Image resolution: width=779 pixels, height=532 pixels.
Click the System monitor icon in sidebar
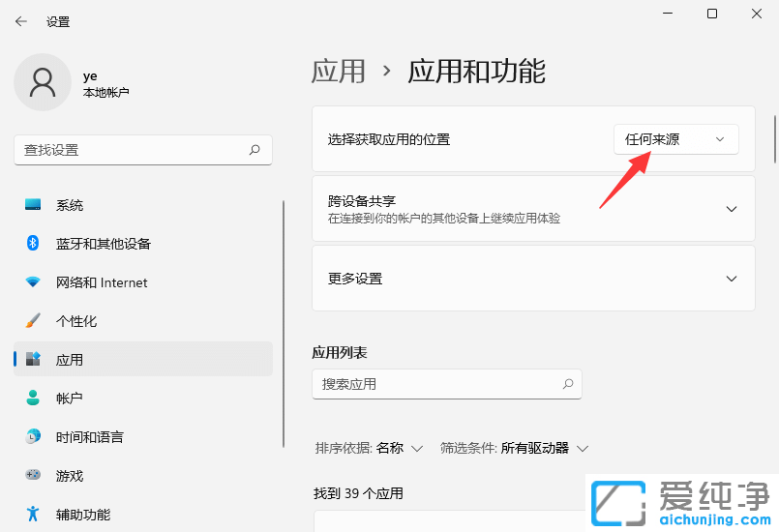point(33,205)
